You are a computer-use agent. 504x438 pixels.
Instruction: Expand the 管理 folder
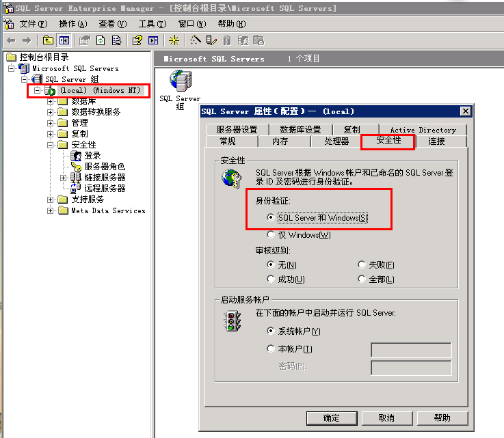pyautogui.click(x=50, y=123)
